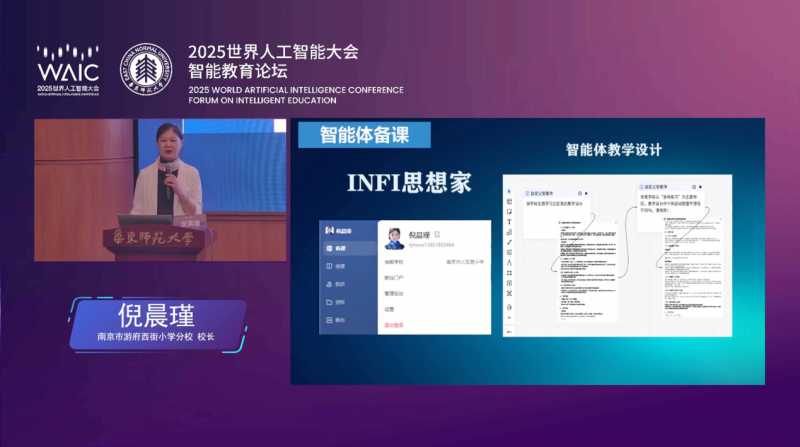Click the speaker video inset
Viewport: 800px width, 447px height.
tap(160, 190)
